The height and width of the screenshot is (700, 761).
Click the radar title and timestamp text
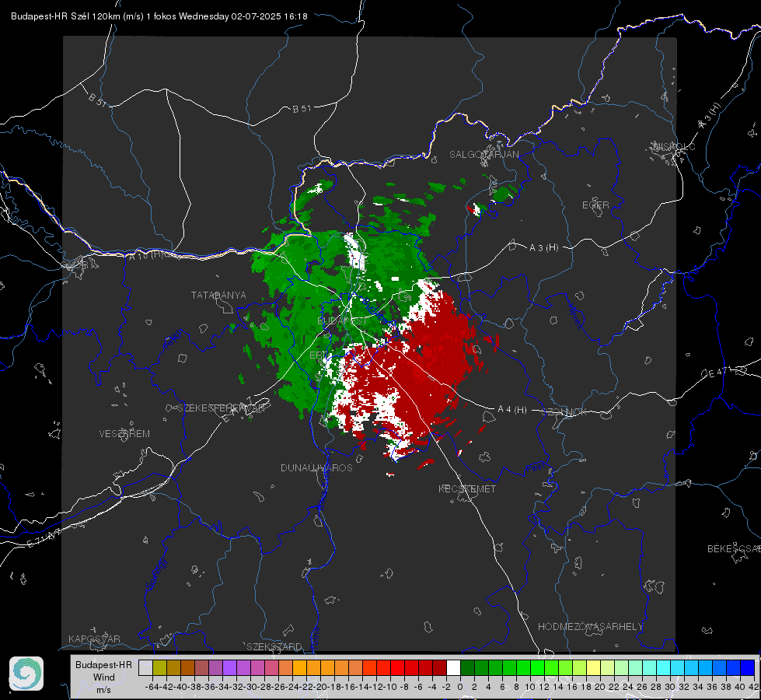point(159,16)
